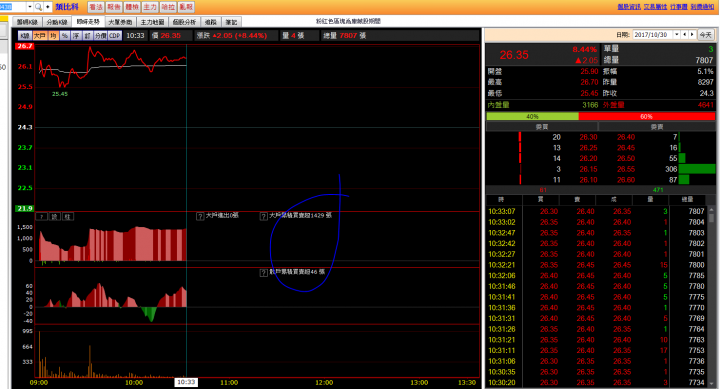Viewport: 720px width, 389px height.
Task: Select the 即時走勢 tab
Action: coord(88,22)
